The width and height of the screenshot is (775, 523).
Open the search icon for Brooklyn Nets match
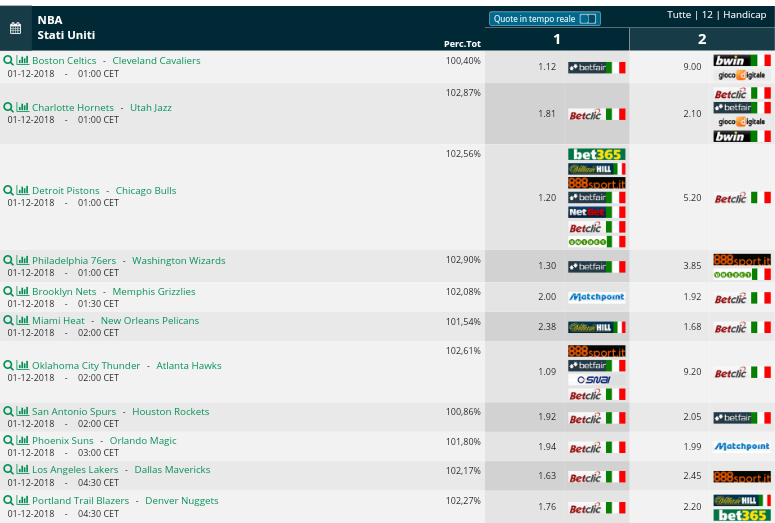click(x=8, y=292)
